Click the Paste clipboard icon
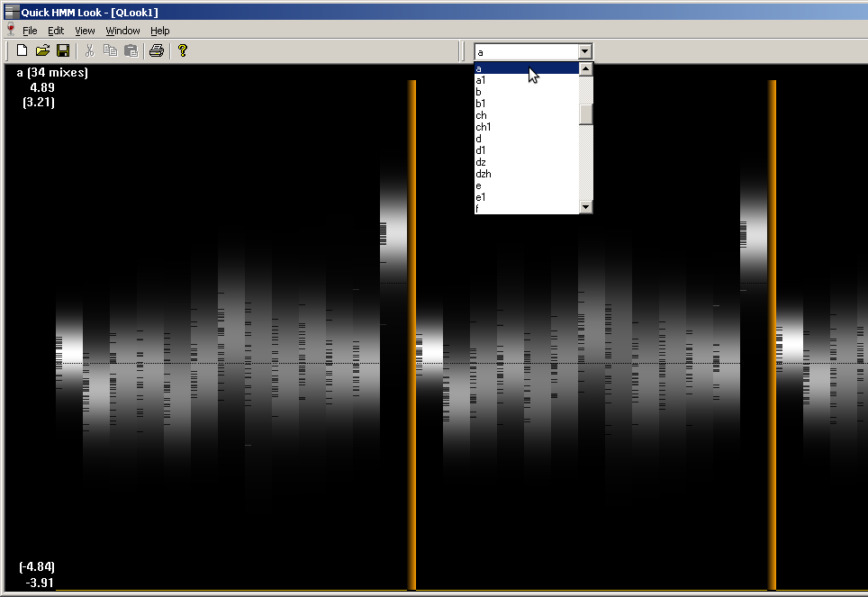868x597 pixels. click(131, 51)
